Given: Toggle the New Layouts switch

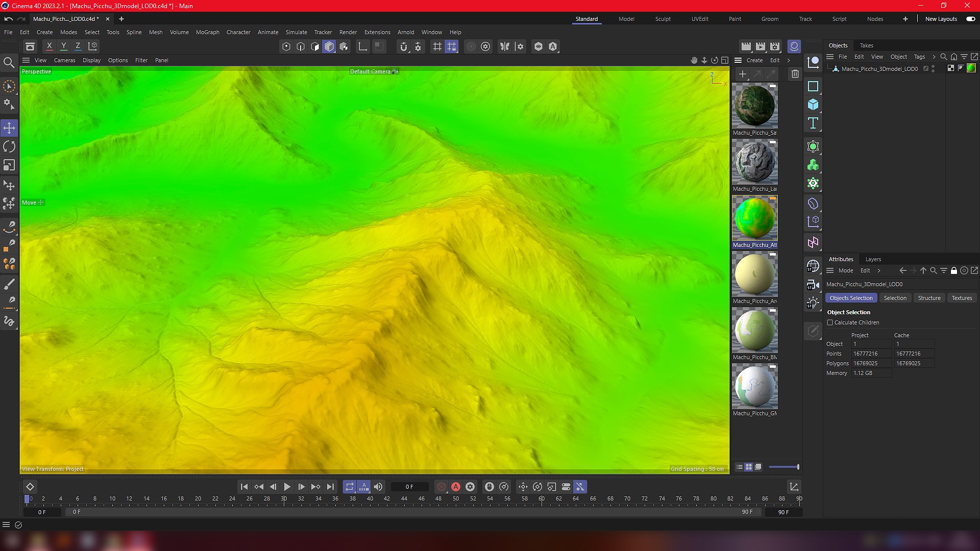Looking at the screenshot, I should click(x=970, y=19).
